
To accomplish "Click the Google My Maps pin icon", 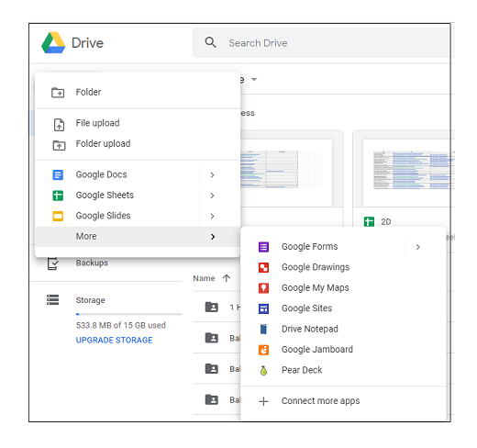I will [263, 288].
